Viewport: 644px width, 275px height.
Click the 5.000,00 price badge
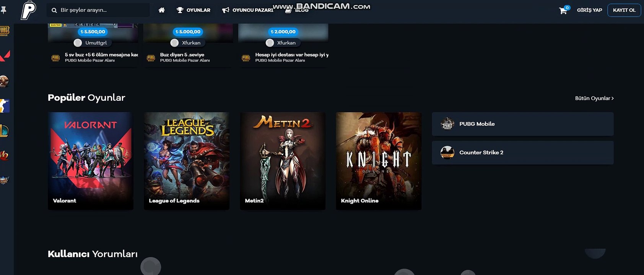[x=188, y=32]
